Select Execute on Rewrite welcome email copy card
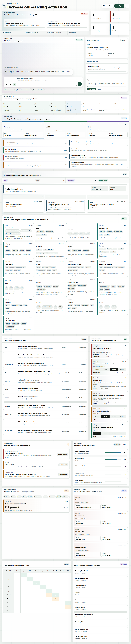 tap(114, 417)
